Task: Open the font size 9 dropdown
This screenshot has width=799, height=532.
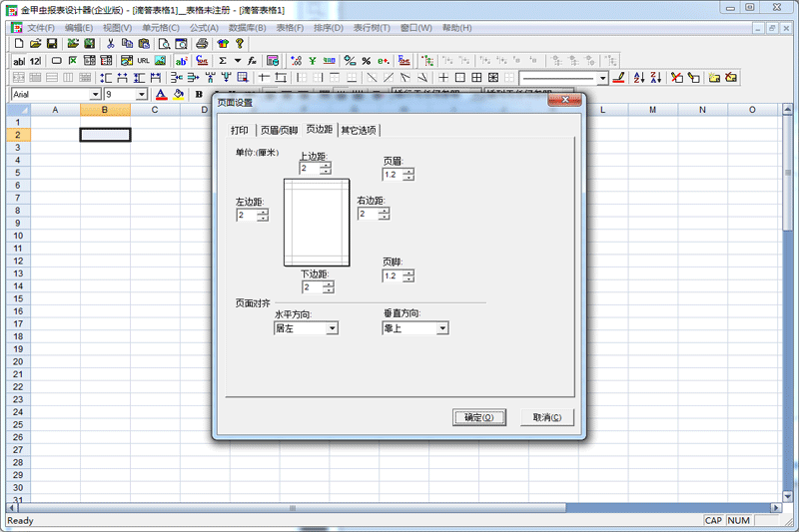Action: (x=141, y=94)
